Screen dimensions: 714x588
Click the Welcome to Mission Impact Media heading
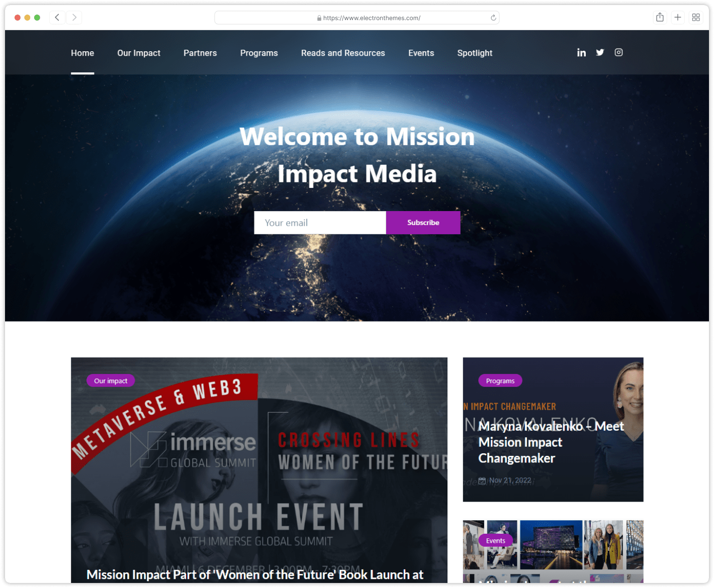tap(357, 155)
